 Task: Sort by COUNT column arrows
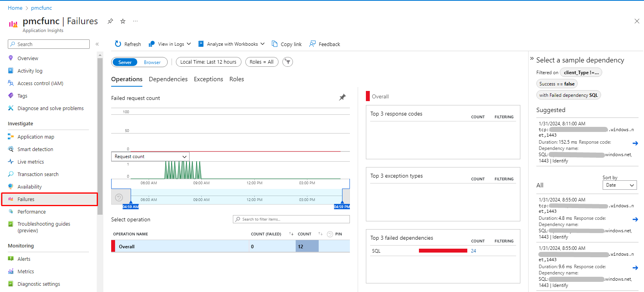[x=320, y=234]
